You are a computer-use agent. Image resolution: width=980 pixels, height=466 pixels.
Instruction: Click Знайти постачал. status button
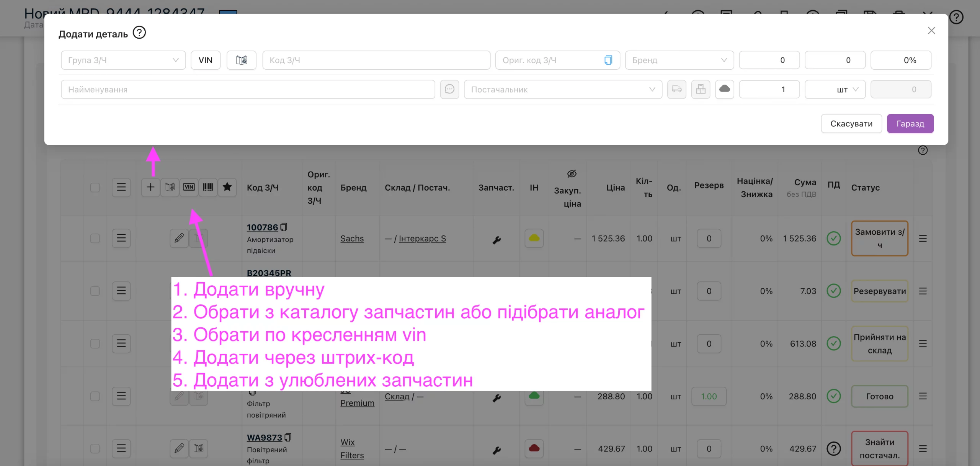880,449
